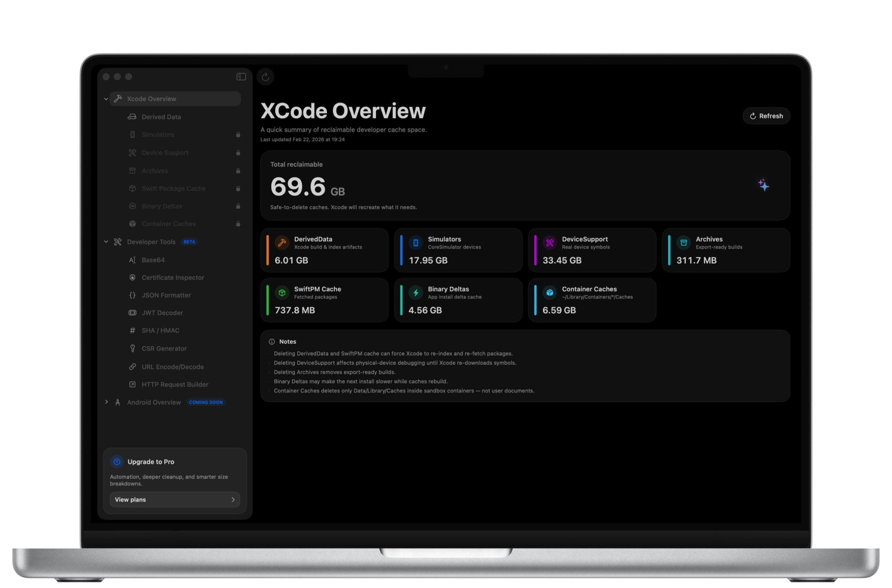892x588 pixels.
Task: Click the SwiftPM Cache cube icon
Action: (282, 293)
